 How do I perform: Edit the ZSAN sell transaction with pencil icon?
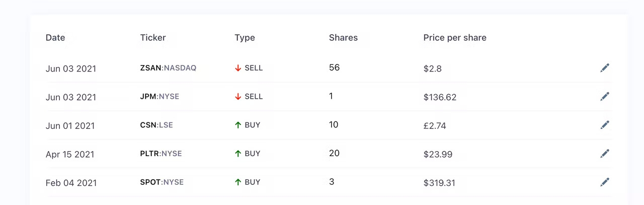tap(605, 68)
